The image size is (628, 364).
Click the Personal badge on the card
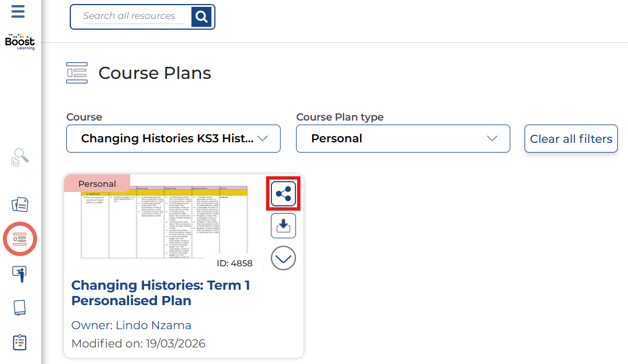click(x=97, y=184)
